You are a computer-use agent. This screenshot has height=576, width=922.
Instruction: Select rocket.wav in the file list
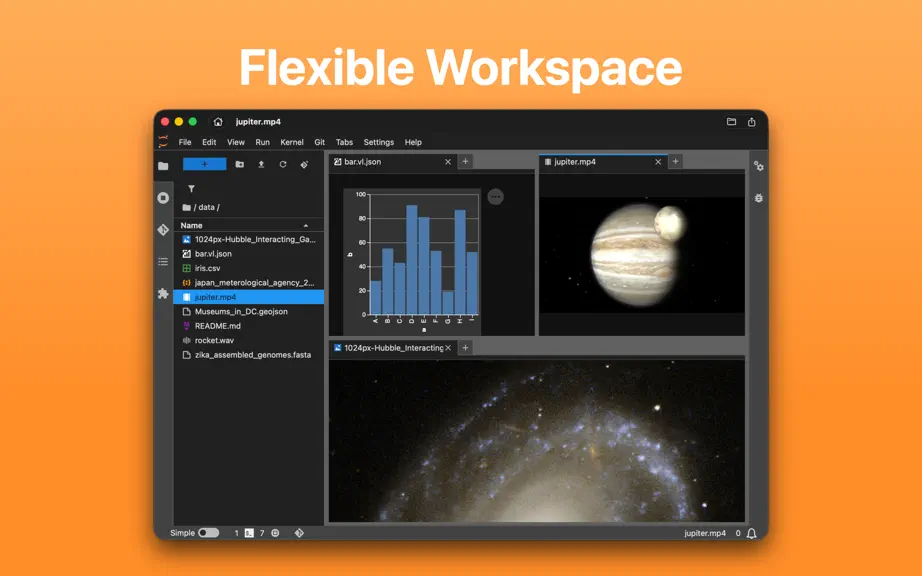point(248,340)
